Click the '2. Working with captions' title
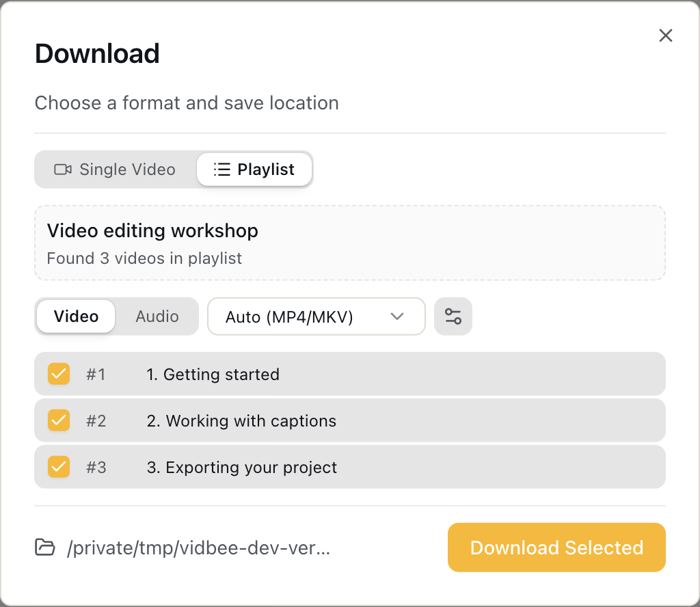 click(241, 421)
